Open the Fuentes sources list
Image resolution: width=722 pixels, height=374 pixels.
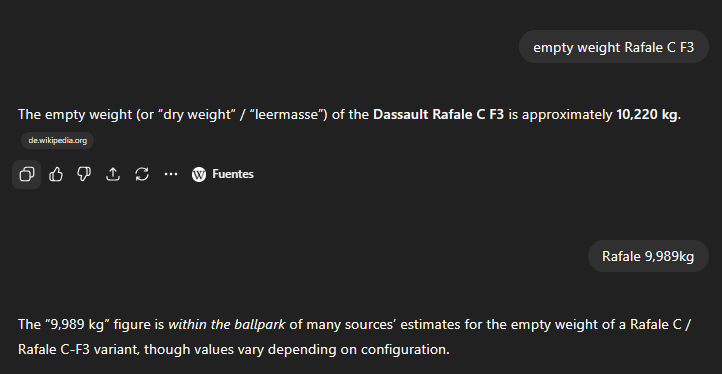(x=223, y=174)
